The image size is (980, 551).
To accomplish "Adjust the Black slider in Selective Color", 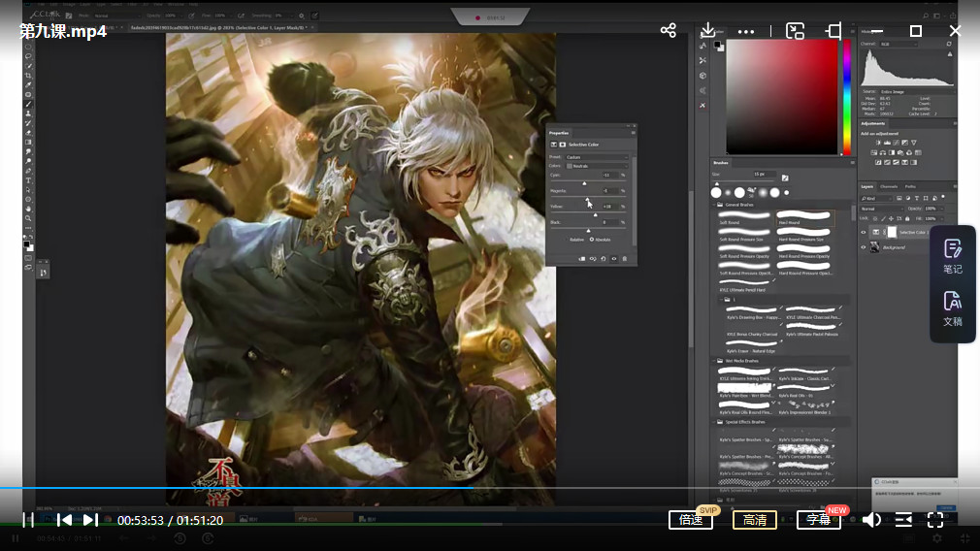I will point(588,231).
